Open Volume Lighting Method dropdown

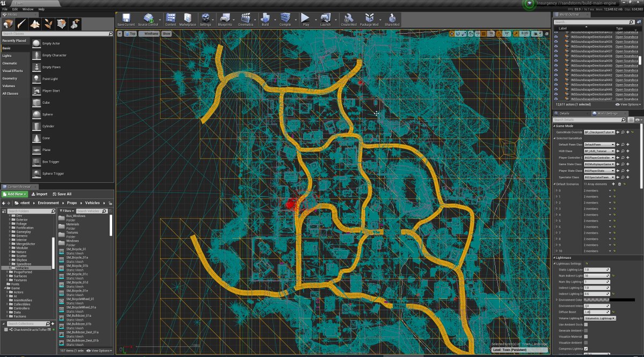coord(599,318)
